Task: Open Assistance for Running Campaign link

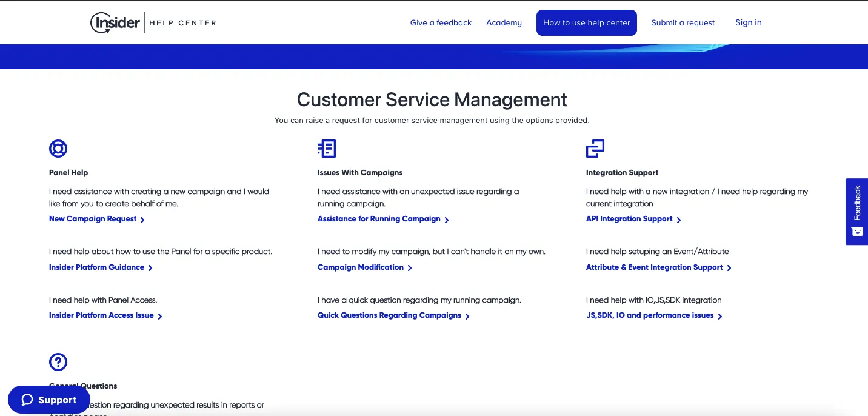Action: coord(379,219)
